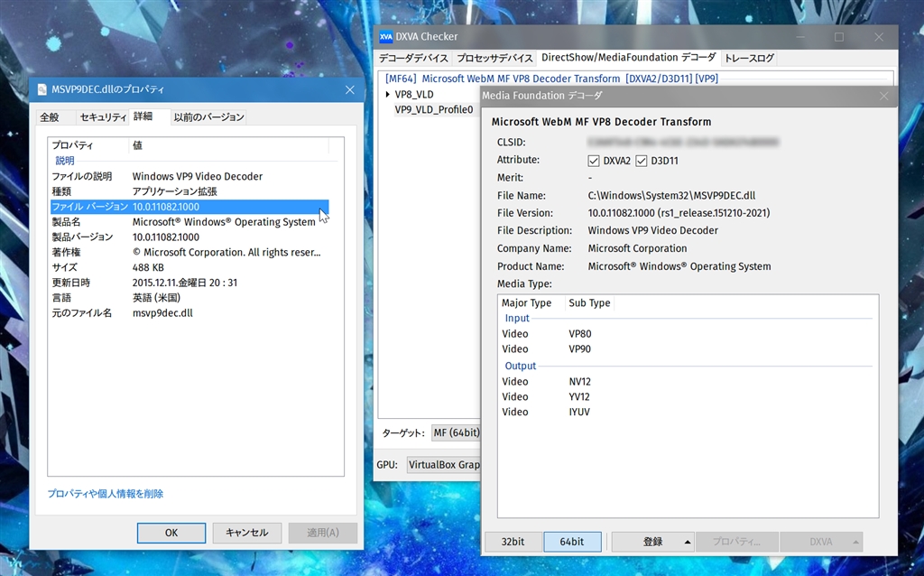924x576 pixels.
Task: Close the Media Foundation デコーダ dialog
Action: coord(883,96)
